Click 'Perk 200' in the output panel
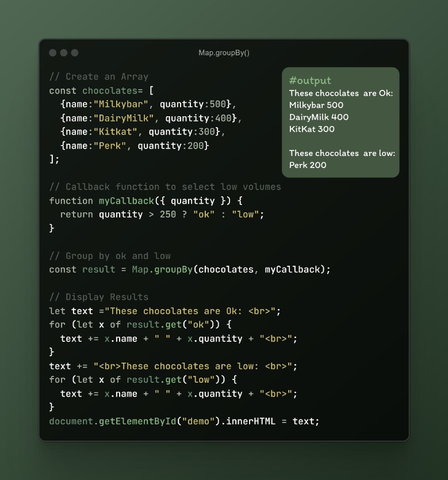Viewport: 448px width, 480px height. pos(308,165)
